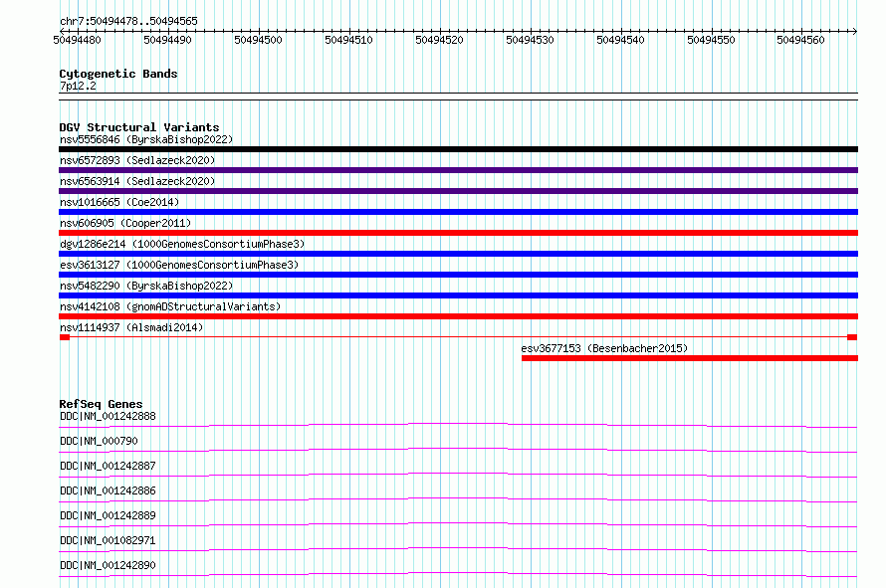Click the DDC|NM_000790 transcript label
The height and width of the screenshot is (588, 886).
(99, 441)
